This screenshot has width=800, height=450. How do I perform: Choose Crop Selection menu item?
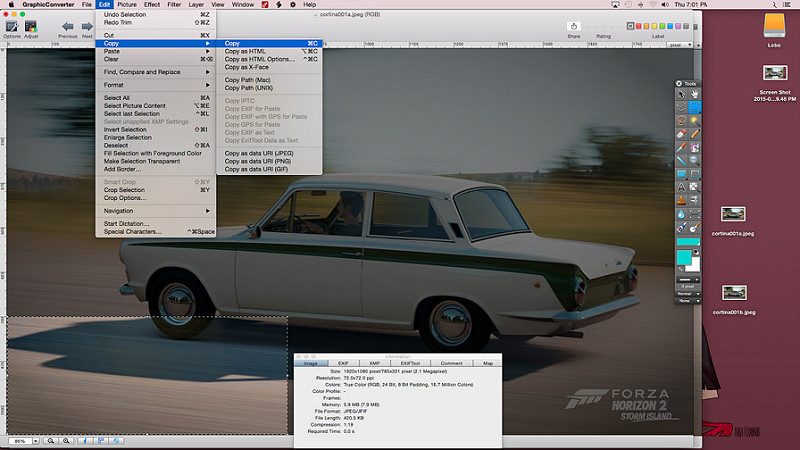[x=156, y=190]
